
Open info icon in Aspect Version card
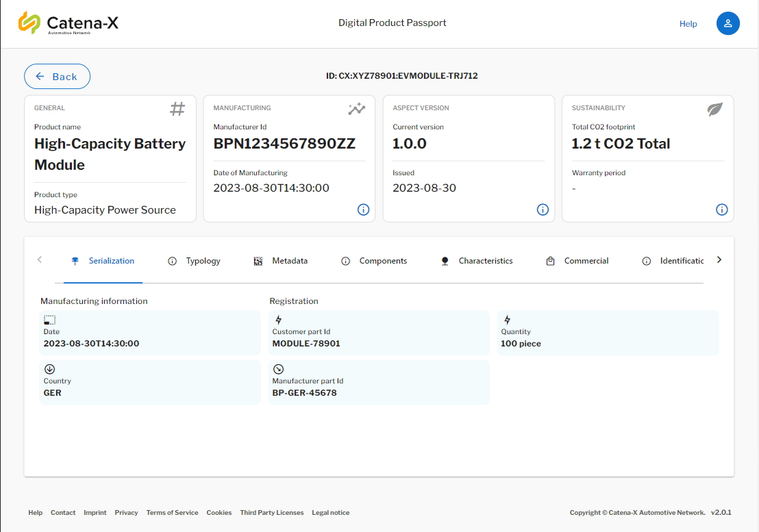tap(543, 210)
